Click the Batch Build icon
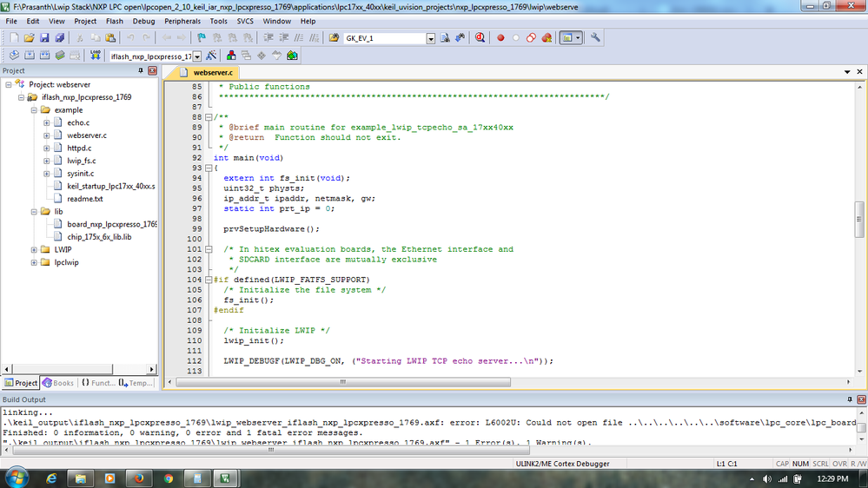868x488 pixels. pyautogui.click(x=60, y=56)
